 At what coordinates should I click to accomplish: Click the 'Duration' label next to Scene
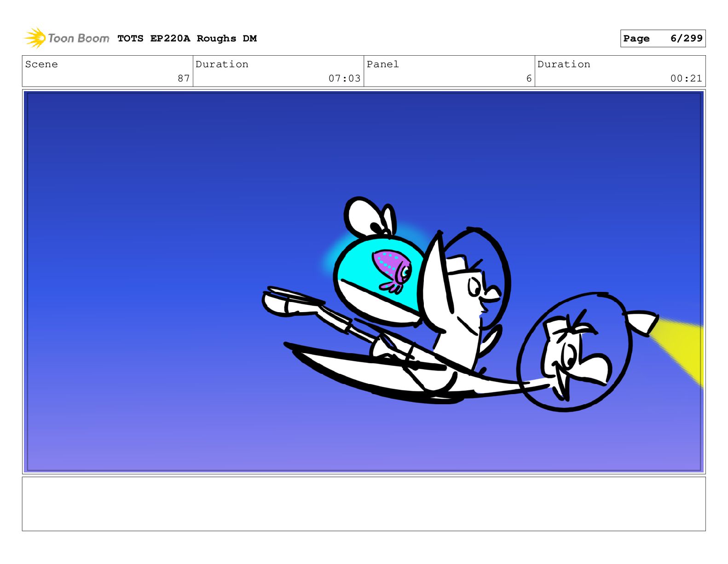[x=222, y=64]
